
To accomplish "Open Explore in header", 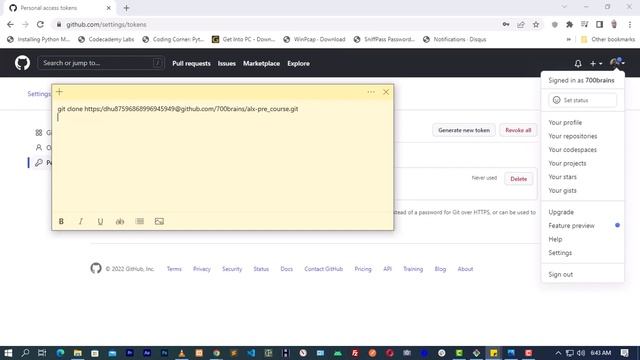I will pyautogui.click(x=298, y=63).
